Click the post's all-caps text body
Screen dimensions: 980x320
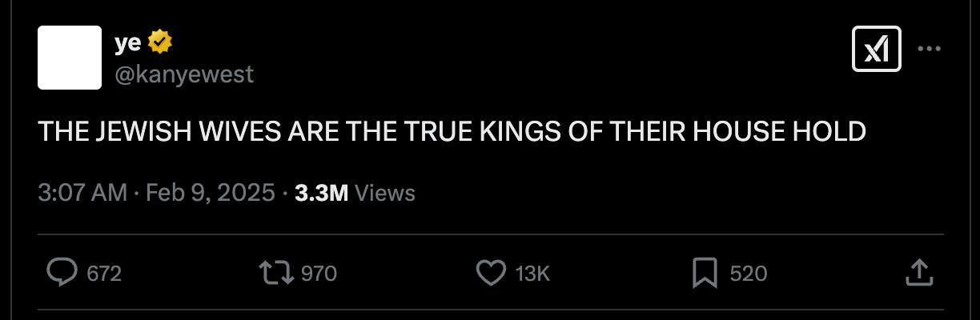point(452,131)
